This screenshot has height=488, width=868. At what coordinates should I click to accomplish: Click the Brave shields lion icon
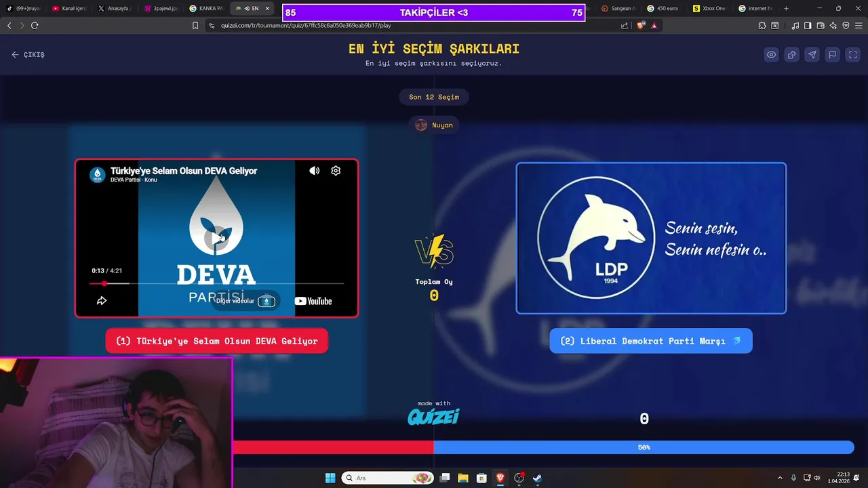[641, 26]
